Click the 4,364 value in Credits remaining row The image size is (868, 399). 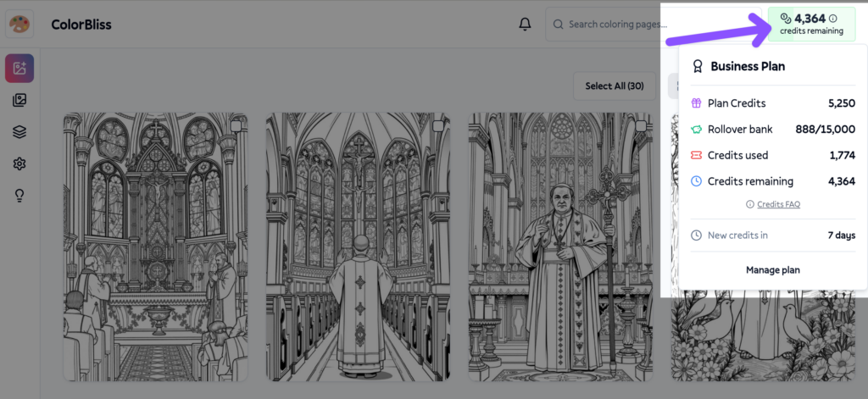[842, 181]
